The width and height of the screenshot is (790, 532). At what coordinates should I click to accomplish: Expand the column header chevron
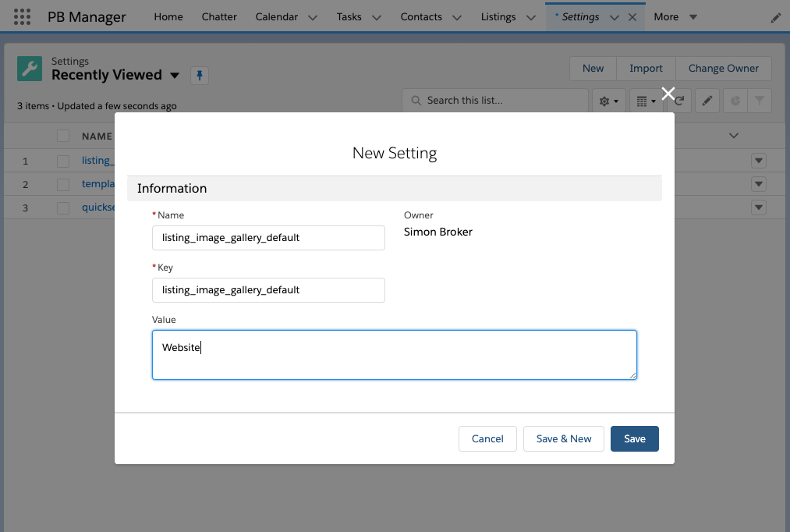(x=734, y=136)
